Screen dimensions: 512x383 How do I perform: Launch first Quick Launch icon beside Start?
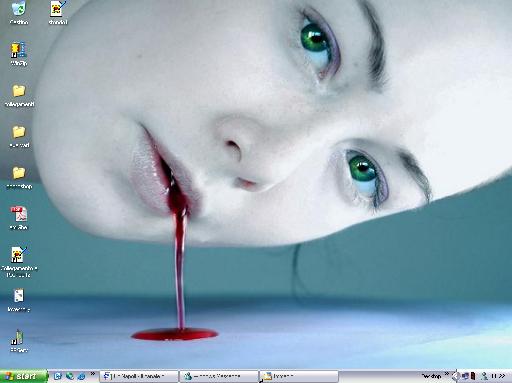click(x=58, y=376)
